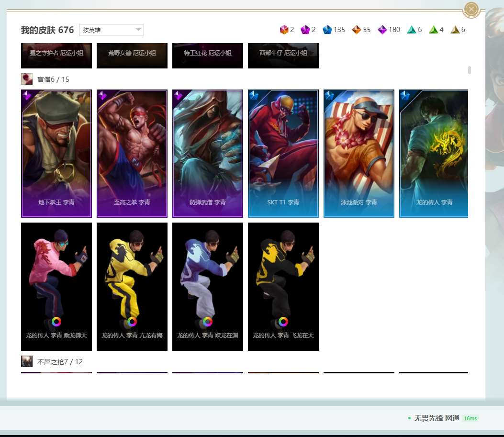Open the blue 跃龙在渊 chroma card
504x437 pixels.
[x=208, y=287]
